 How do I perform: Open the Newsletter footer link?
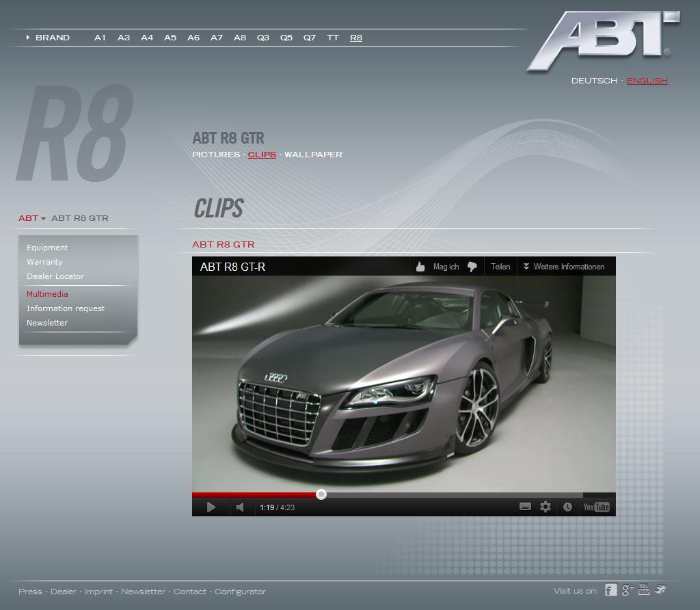tap(143, 592)
